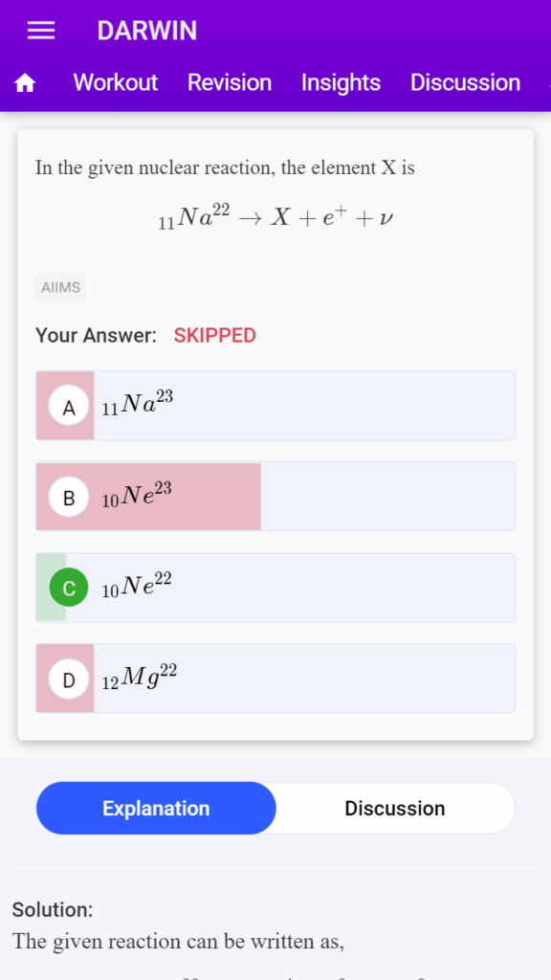Open the hamburger menu icon
The width and height of the screenshot is (551, 980).
tap(41, 31)
